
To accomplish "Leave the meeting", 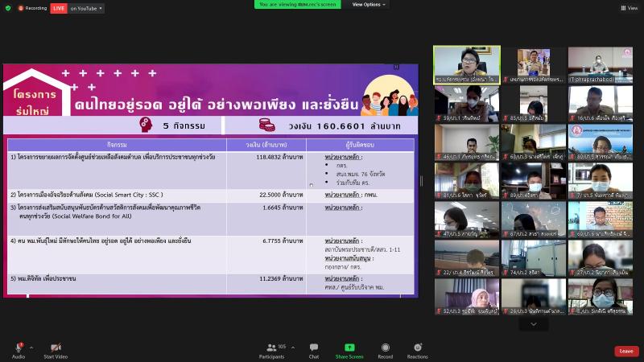I will point(626,351).
